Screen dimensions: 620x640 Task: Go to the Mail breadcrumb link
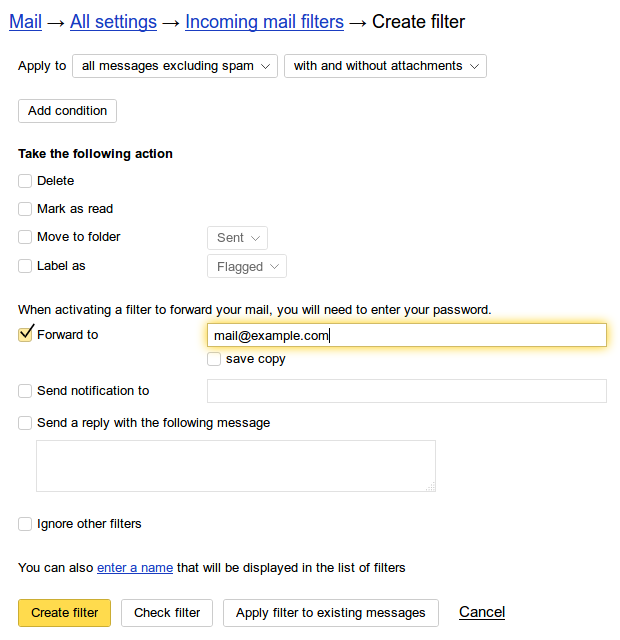point(25,22)
